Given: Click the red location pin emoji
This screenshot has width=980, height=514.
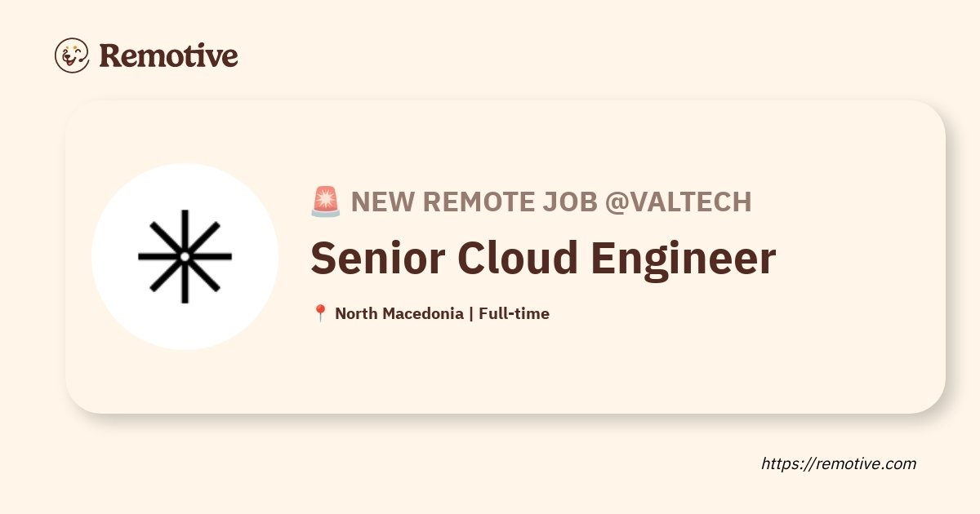Looking at the screenshot, I should tap(320, 313).
